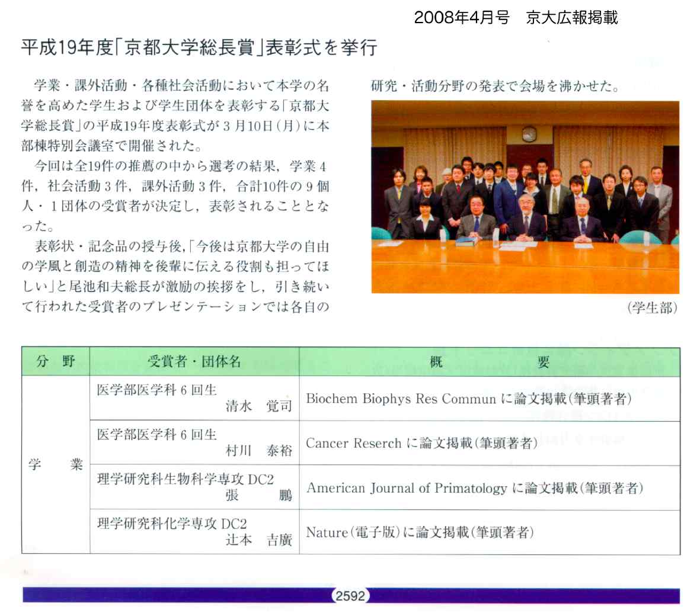The height and width of the screenshot is (616, 700).
Task: Click the group photo of award recipients
Action: pos(525,197)
